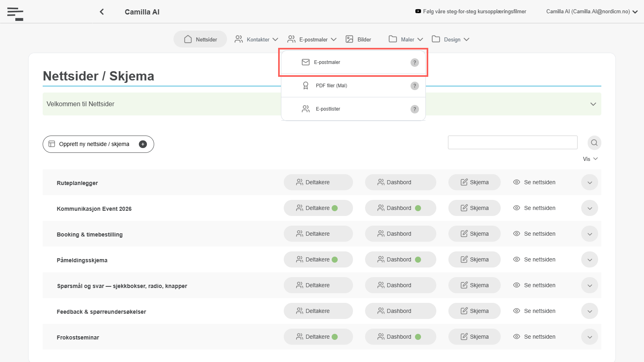Click the search magnifier icon
This screenshot has height=362, width=644.
594,143
